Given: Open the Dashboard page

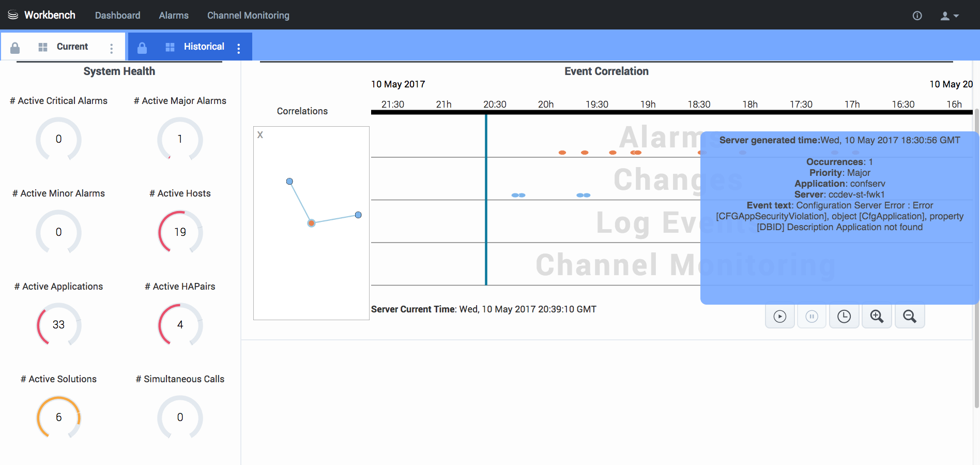Looking at the screenshot, I should click(x=117, y=16).
